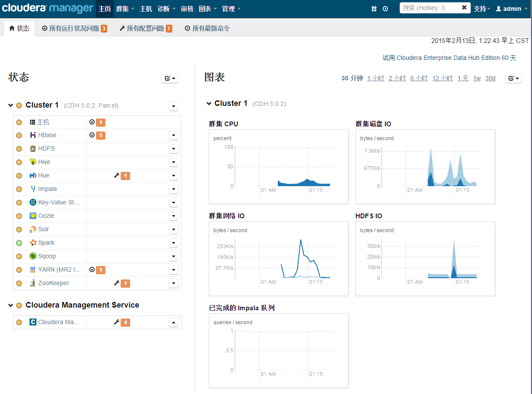532x394 pixels.
Task: Click the parcels icon in the top bar
Action: (x=374, y=9)
